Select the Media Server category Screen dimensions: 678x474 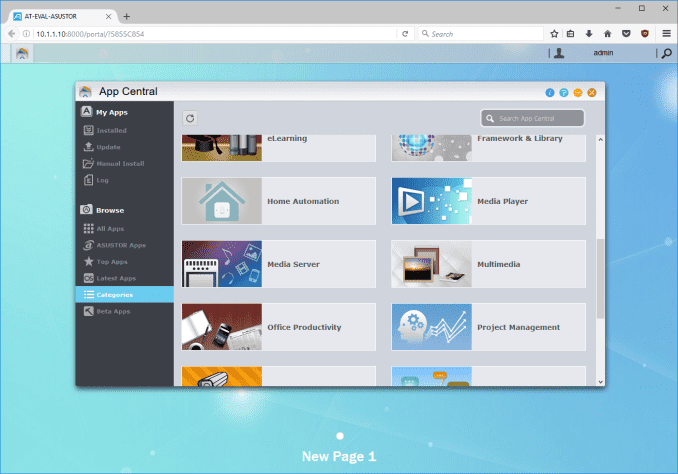pos(278,264)
